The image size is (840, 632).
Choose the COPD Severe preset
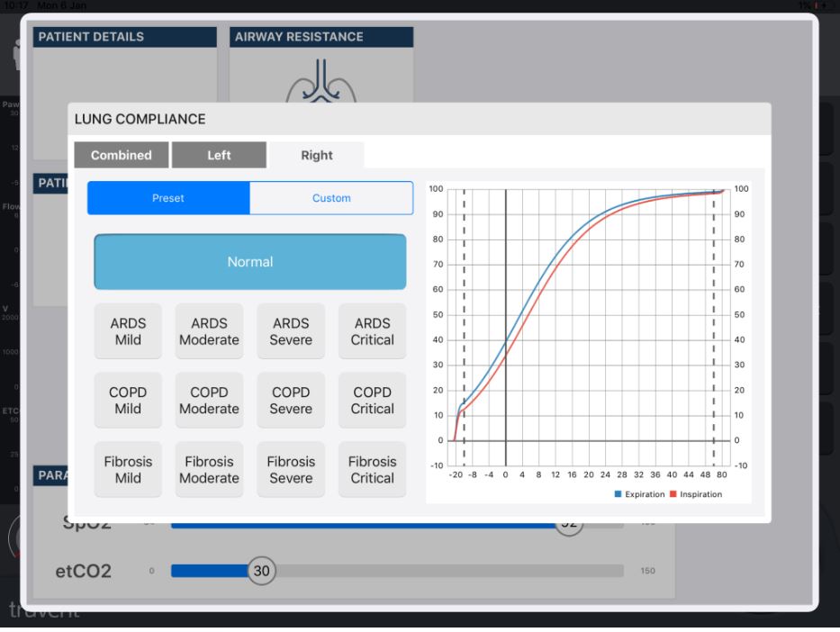pyautogui.click(x=291, y=400)
